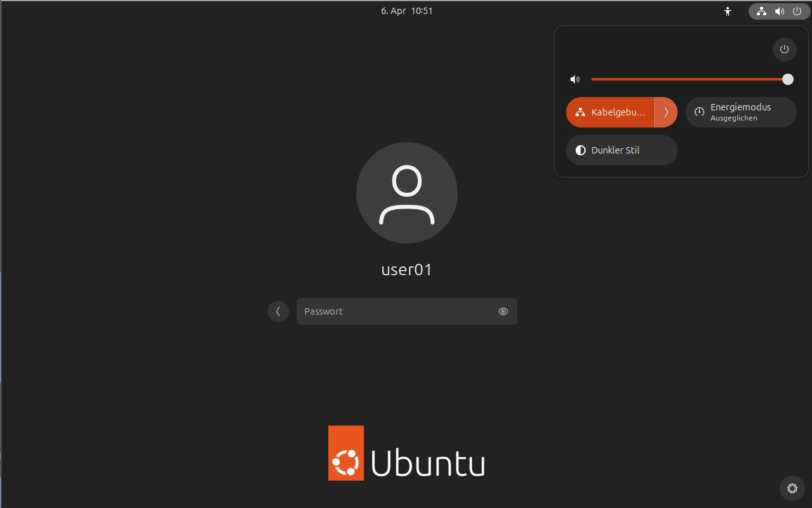
Task: Open session options gear at bottom right
Action: (792, 488)
